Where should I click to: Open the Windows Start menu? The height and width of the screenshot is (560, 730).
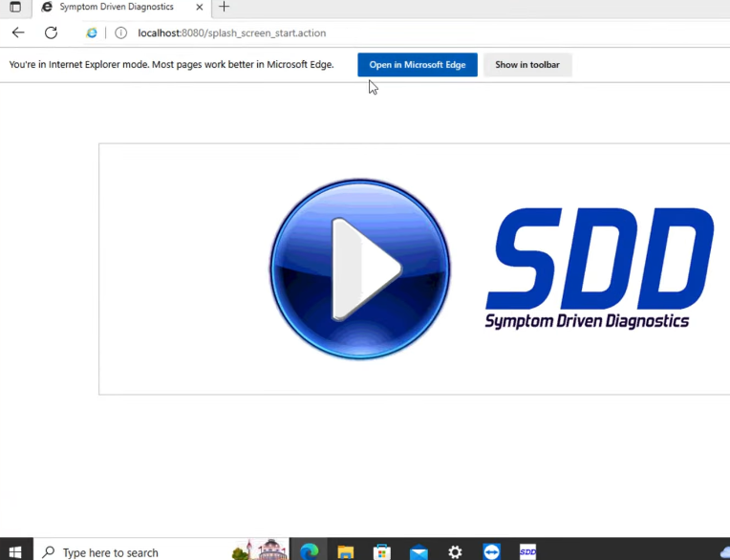15,552
